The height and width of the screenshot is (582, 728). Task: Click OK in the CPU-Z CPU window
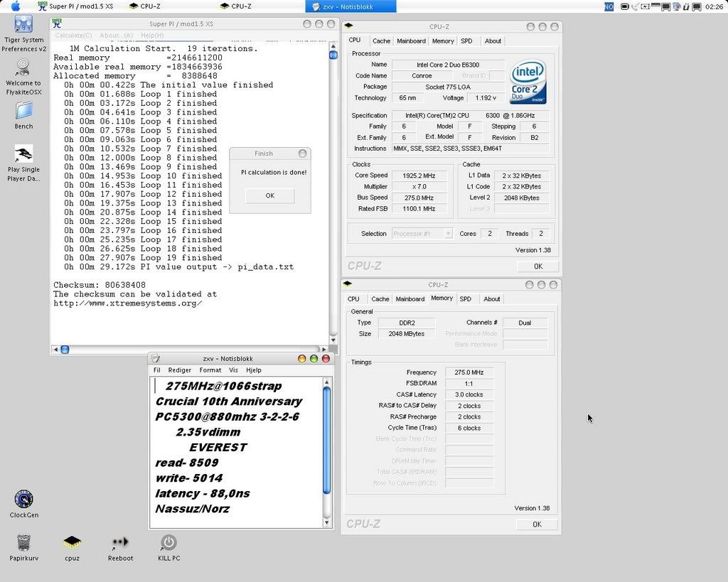[538, 266]
